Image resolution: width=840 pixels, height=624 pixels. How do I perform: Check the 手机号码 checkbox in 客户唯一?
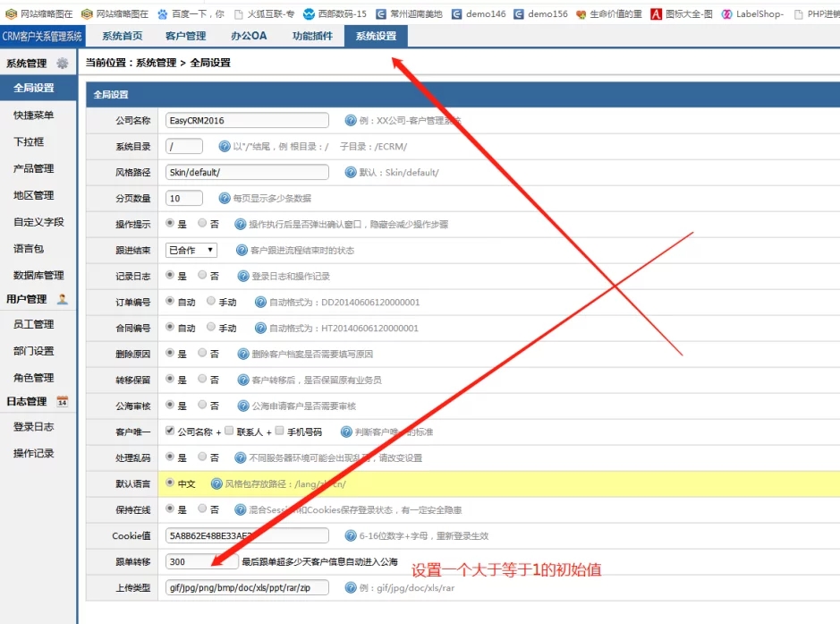pos(279,432)
